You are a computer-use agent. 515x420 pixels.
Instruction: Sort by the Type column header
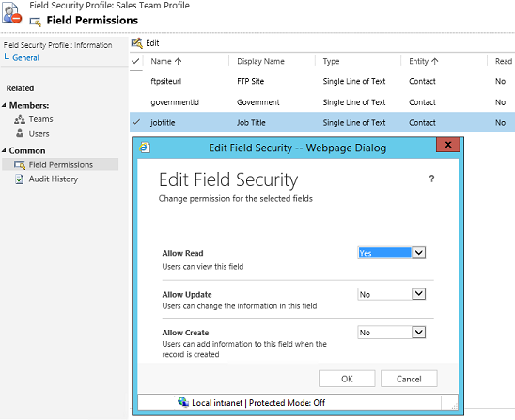(x=331, y=61)
